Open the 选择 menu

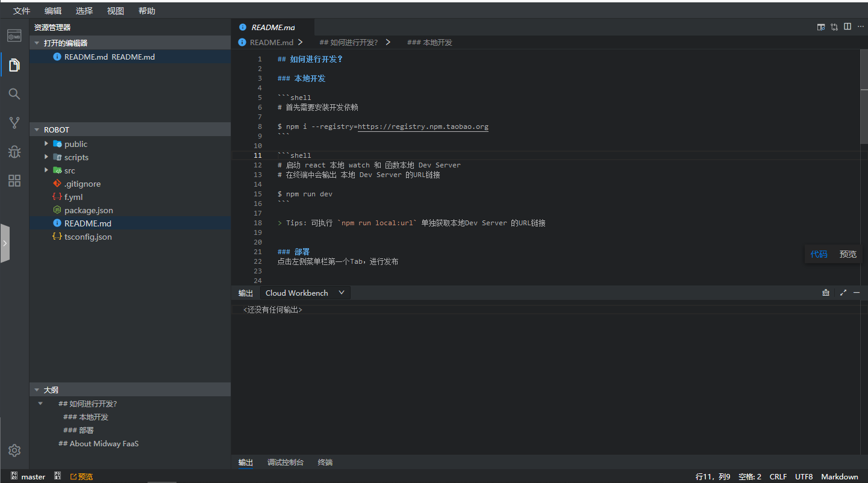84,11
